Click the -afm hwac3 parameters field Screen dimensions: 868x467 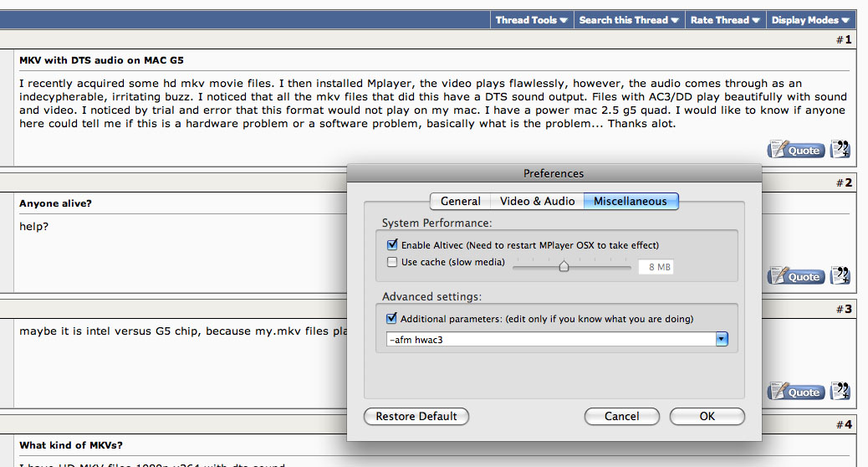551,339
